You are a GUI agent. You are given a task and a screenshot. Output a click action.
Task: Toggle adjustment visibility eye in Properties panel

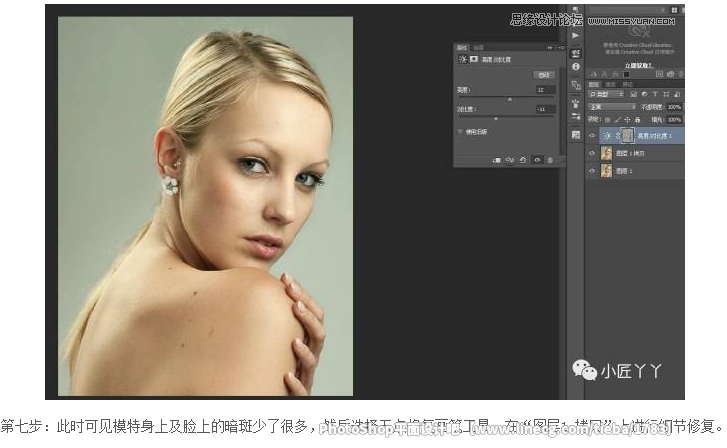(x=537, y=160)
